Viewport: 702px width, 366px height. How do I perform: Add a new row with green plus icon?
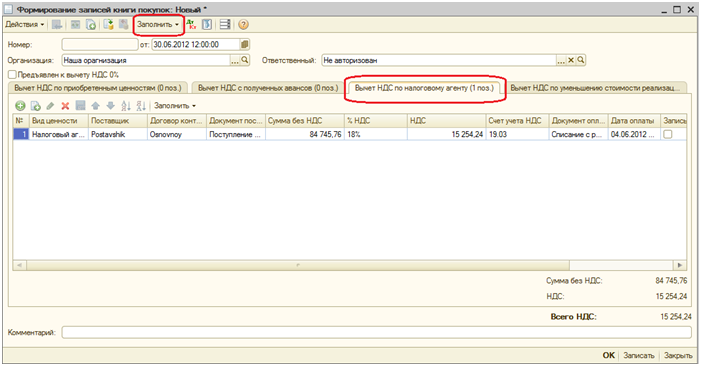pyautogui.click(x=20, y=106)
